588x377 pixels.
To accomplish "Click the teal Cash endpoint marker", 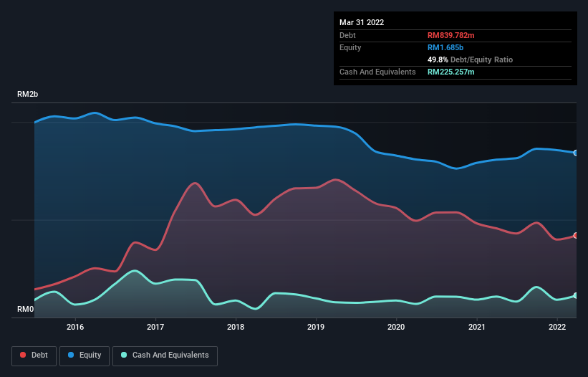I will coord(576,295).
